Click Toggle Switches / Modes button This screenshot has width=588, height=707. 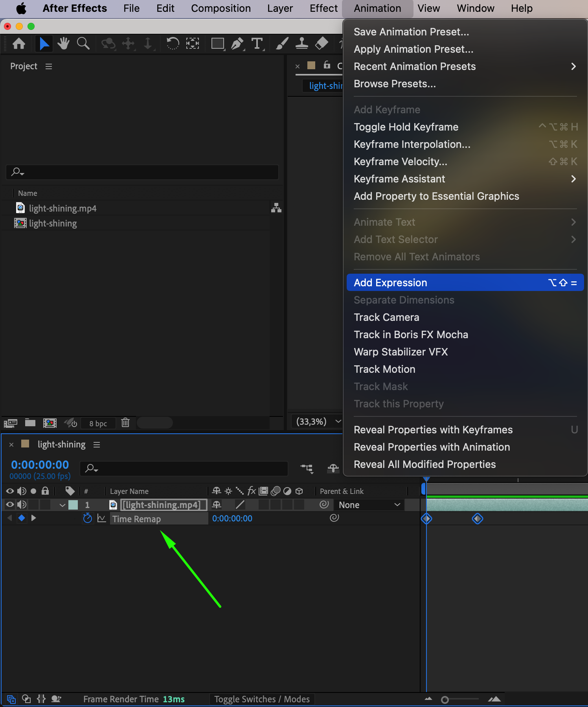(x=262, y=699)
